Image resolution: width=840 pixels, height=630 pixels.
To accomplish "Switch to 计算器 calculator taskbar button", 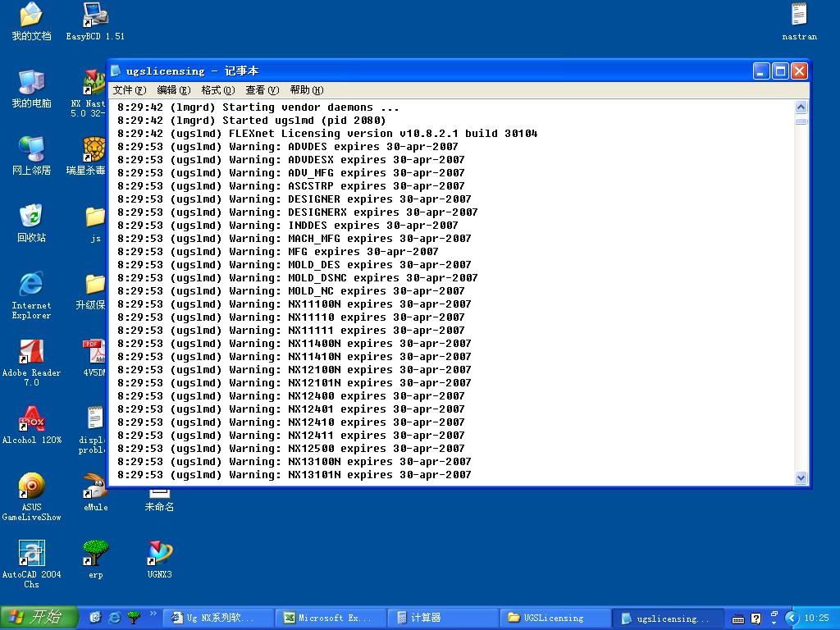I will [x=442, y=618].
